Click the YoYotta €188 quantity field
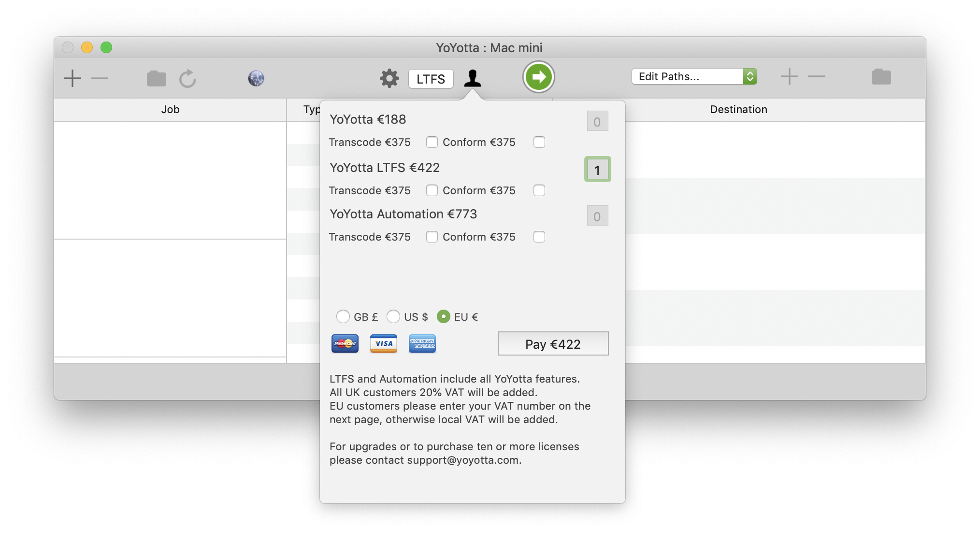 597,121
